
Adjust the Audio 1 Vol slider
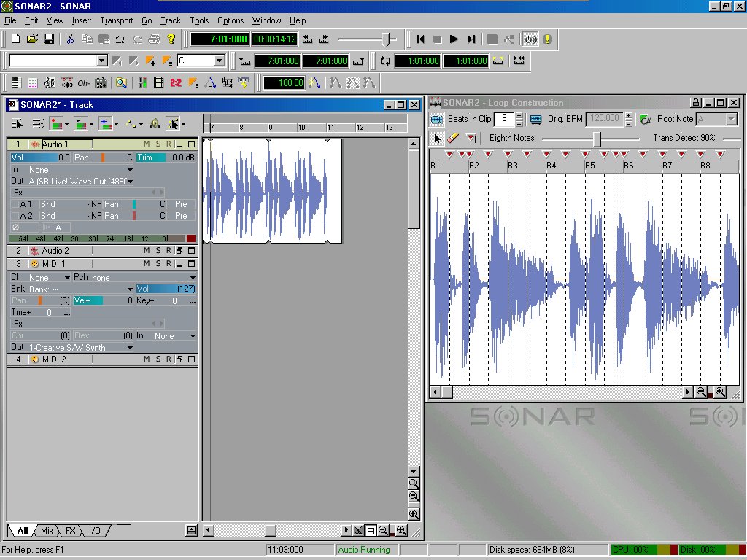[41, 157]
